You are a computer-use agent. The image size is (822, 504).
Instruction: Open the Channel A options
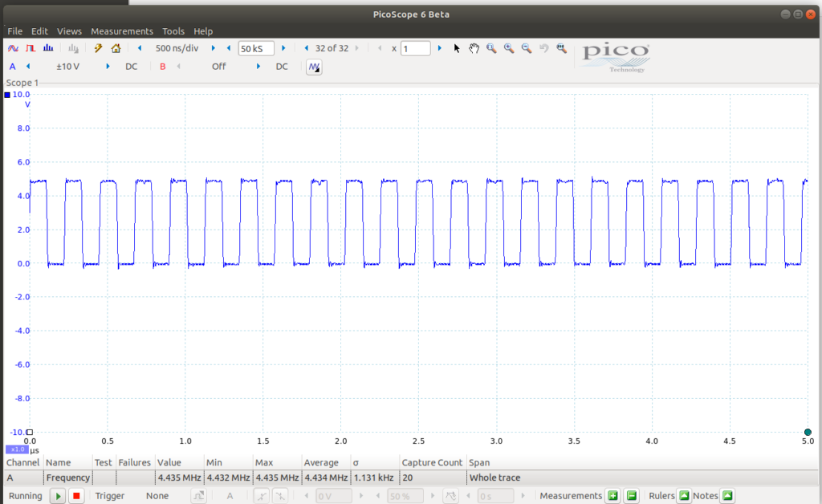tap(13, 67)
